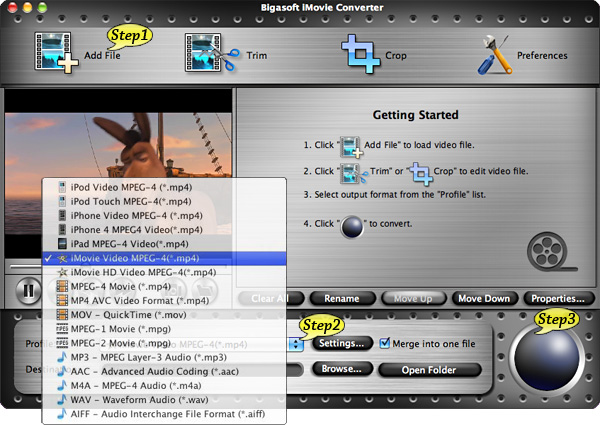Select AIFF - Audio Interchange File Format

tap(164, 414)
